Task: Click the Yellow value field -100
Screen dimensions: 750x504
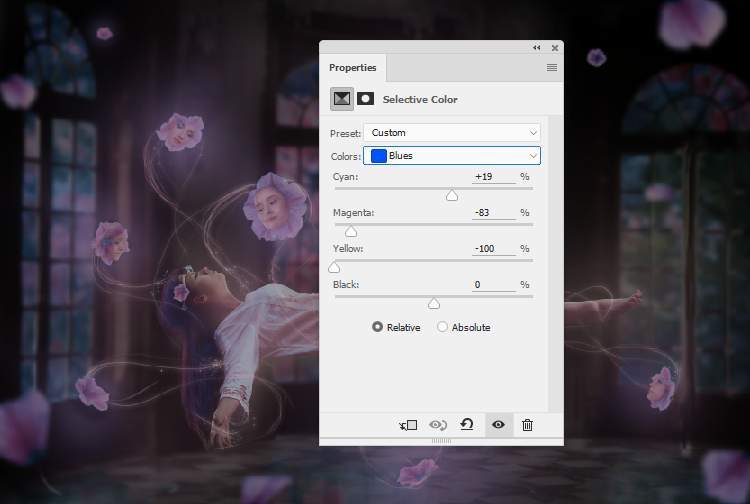Action: pyautogui.click(x=494, y=249)
